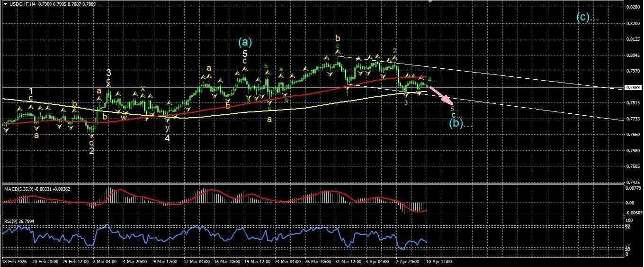The width and height of the screenshot is (644, 267).
Task: Click the 0.7735 price axis value
Action: 633,119
